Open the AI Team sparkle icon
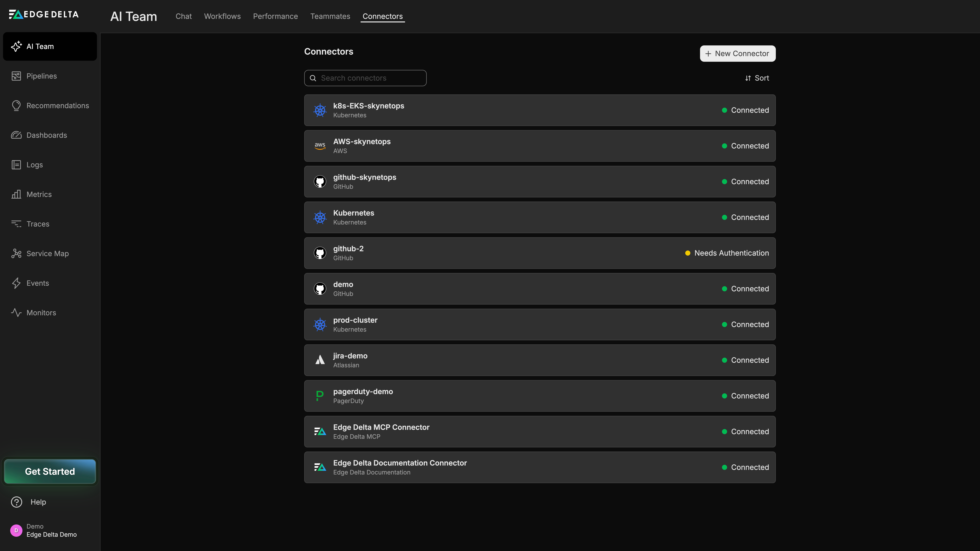Screen dimensions: 980x551 (16, 46)
